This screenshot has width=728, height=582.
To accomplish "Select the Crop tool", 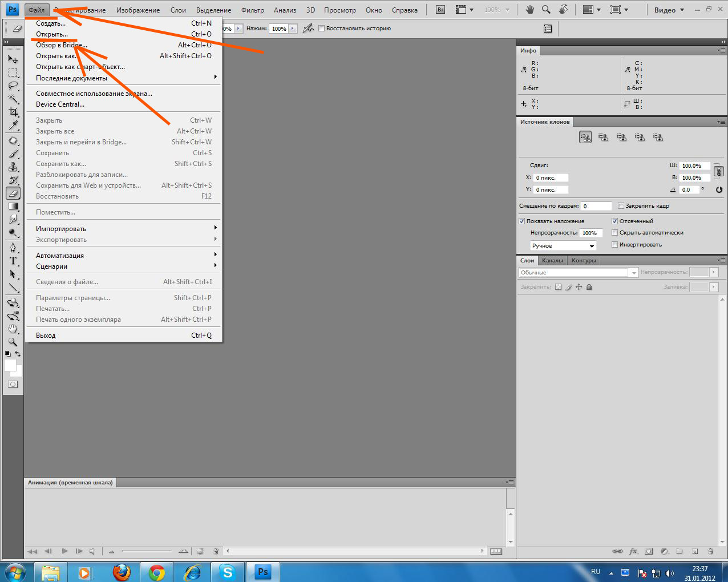I will [13, 112].
